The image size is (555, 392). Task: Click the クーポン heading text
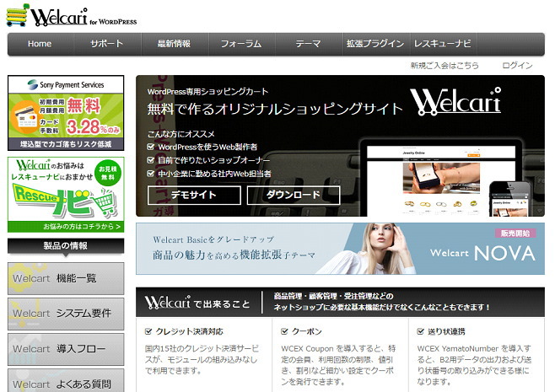tap(307, 331)
